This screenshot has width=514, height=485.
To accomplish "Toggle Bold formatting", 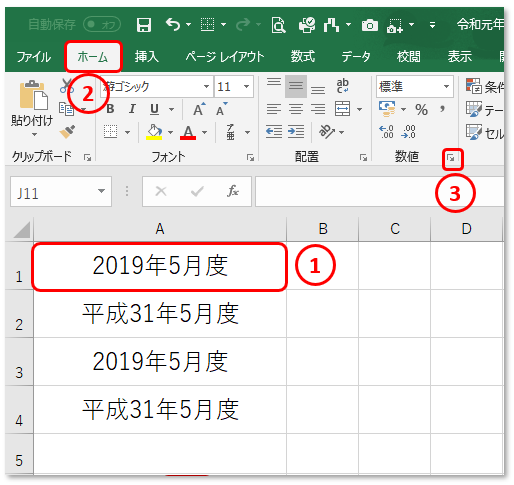I will point(110,109).
